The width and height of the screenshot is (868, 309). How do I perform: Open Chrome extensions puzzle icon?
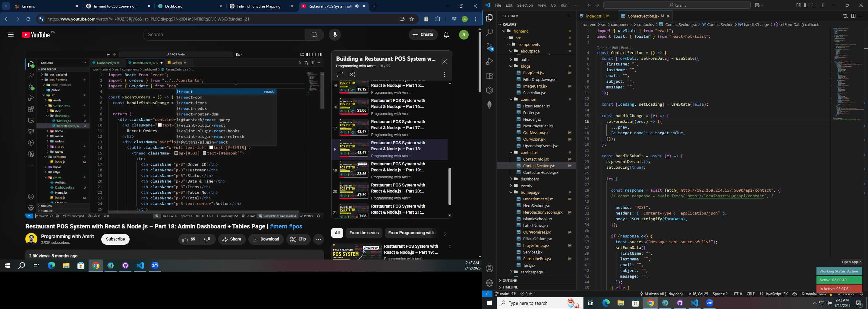tap(438, 19)
